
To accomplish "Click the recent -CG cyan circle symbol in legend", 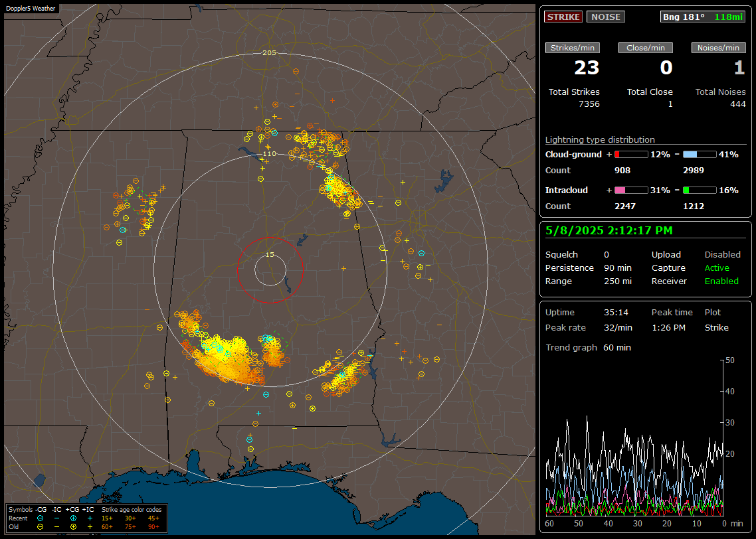I will (x=41, y=518).
